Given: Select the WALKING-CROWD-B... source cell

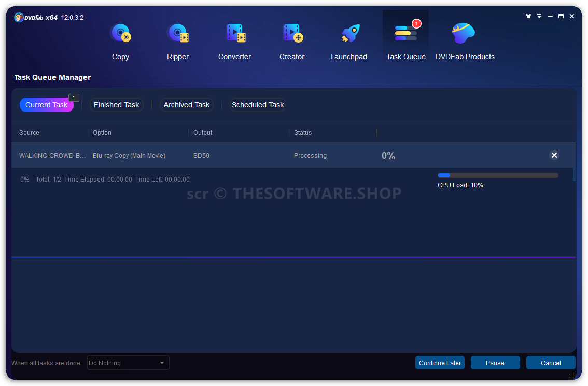Looking at the screenshot, I should (52, 155).
